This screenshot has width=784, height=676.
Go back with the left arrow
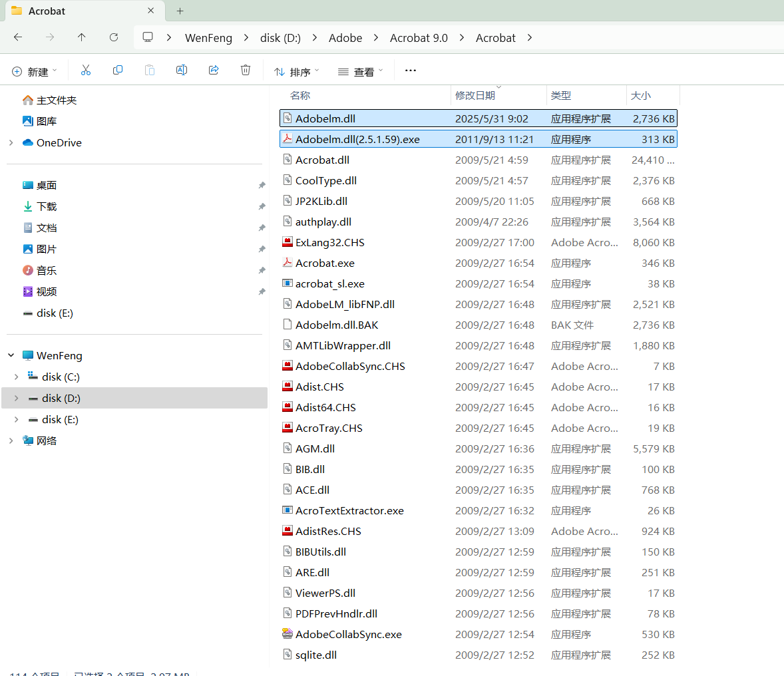[18, 37]
